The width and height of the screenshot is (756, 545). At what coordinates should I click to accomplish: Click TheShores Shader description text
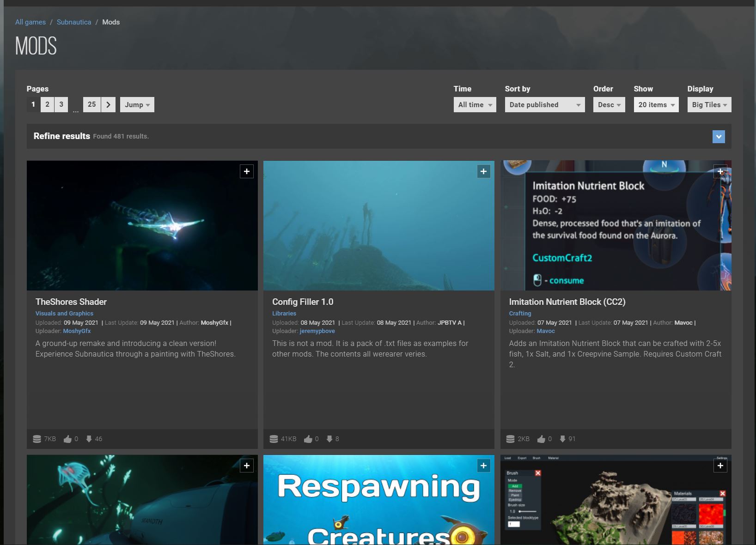[135, 349]
